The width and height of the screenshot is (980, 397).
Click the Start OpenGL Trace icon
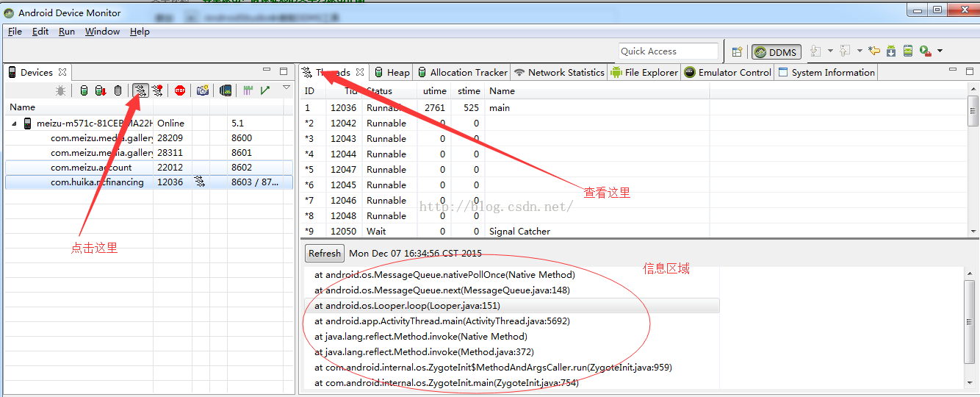(x=265, y=90)
